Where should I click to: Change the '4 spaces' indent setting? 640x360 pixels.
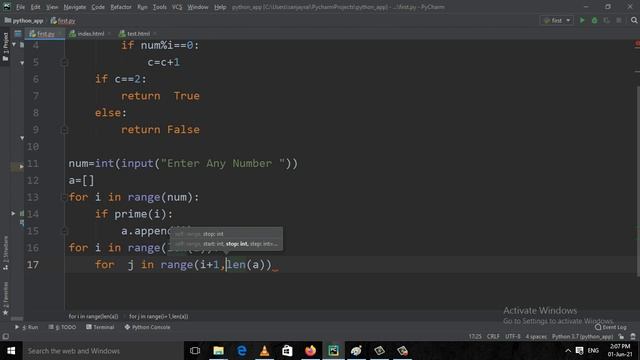536,337
